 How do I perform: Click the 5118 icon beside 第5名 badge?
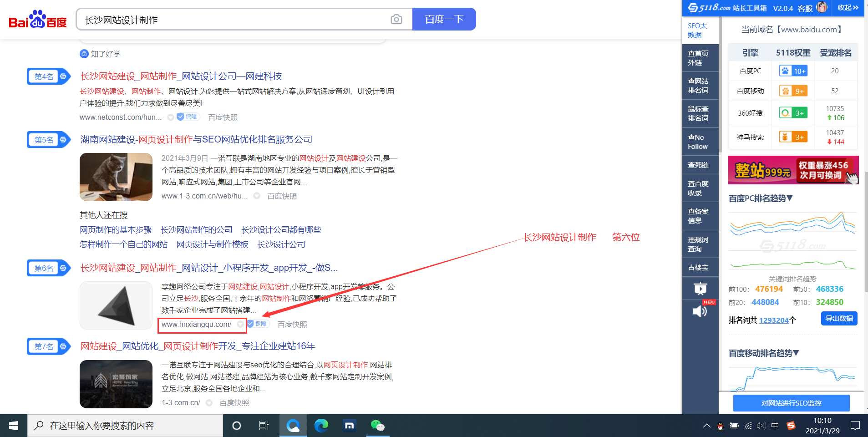pyautogui.click(x=63, y=140)
